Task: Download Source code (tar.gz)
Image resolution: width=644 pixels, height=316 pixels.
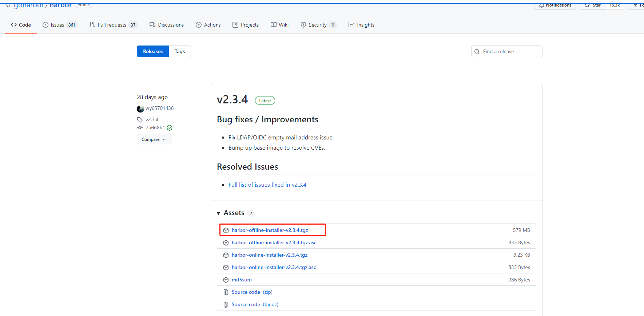Action: [x=255, y=304]
